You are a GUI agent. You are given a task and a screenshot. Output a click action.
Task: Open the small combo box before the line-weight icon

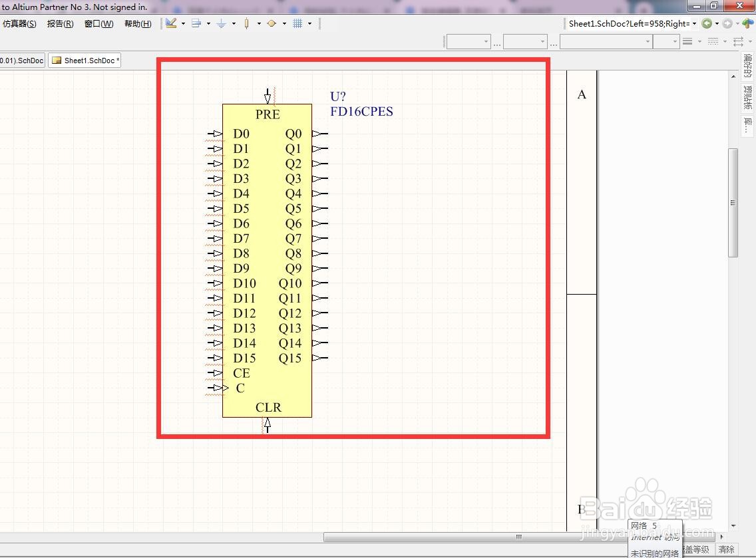666,42
